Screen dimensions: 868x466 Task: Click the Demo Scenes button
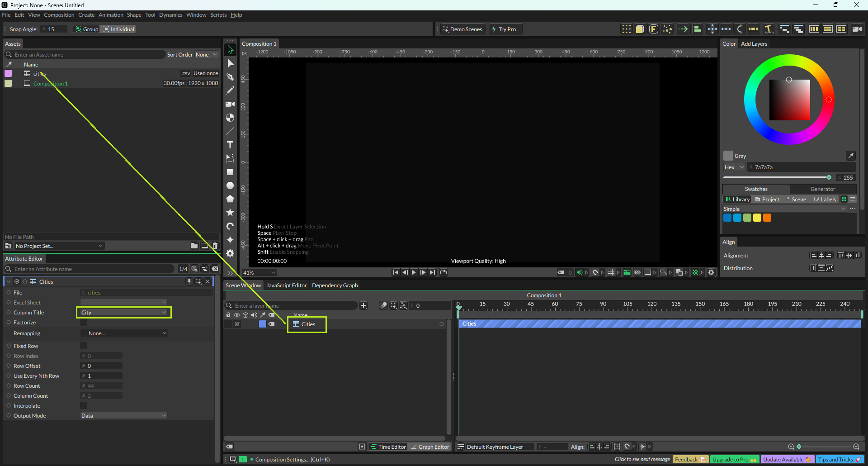click(462, 29)
